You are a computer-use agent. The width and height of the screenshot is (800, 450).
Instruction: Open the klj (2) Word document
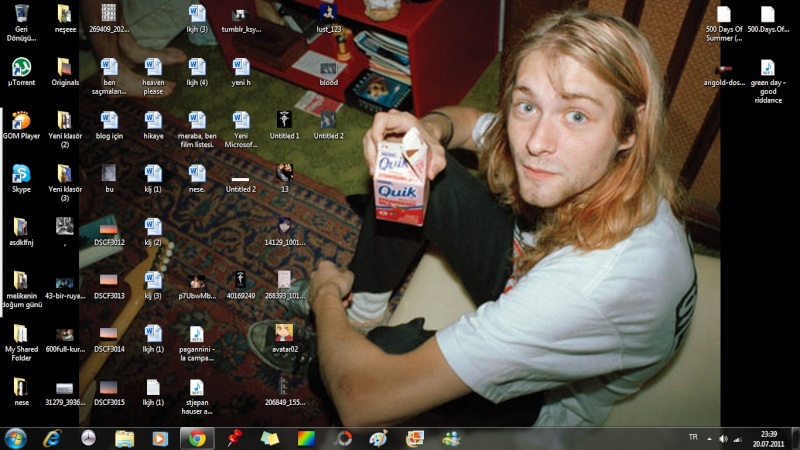153,232
